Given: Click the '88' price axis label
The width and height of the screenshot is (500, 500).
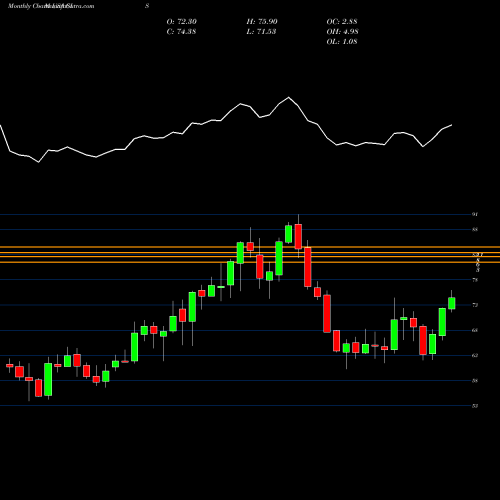Looking at the screenshot, I should pos(475,230).
